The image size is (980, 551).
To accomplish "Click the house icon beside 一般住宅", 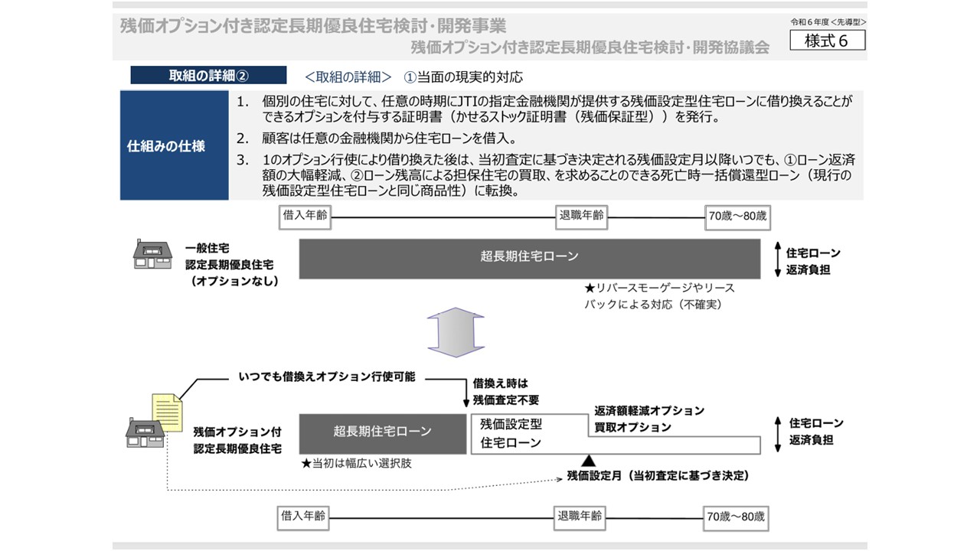I will click(152, 254).
